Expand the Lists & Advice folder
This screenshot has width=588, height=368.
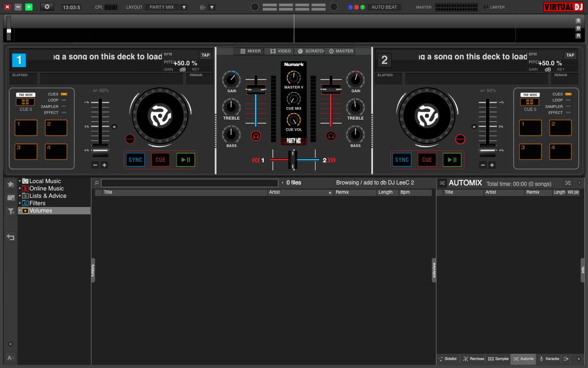click(20, 196)
